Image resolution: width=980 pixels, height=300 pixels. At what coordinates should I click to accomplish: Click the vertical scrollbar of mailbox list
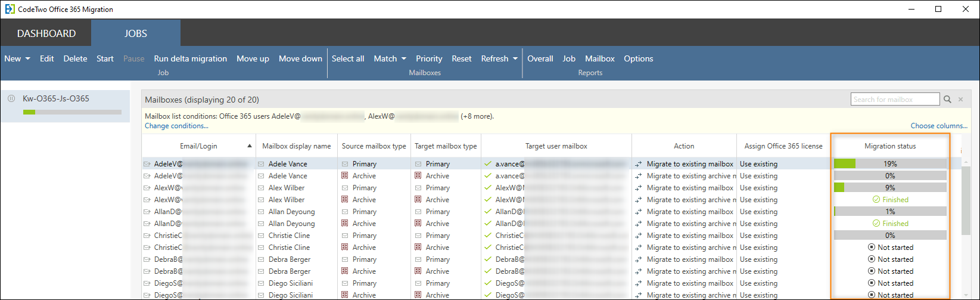(x=966, y=200)
